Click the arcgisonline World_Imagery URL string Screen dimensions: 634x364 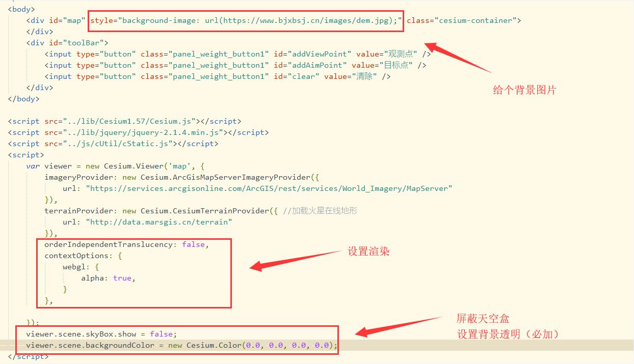coord(269,188)
